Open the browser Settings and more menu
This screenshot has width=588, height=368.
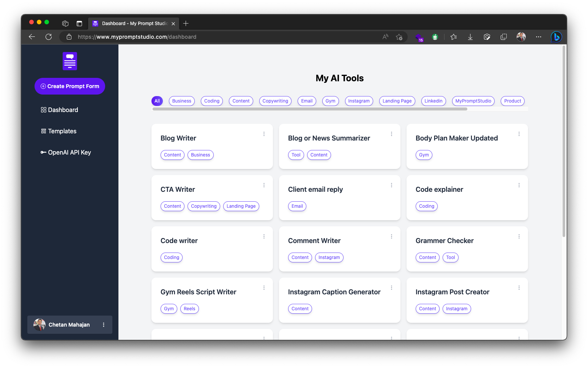pyautogui.click(x=539, y=37)
